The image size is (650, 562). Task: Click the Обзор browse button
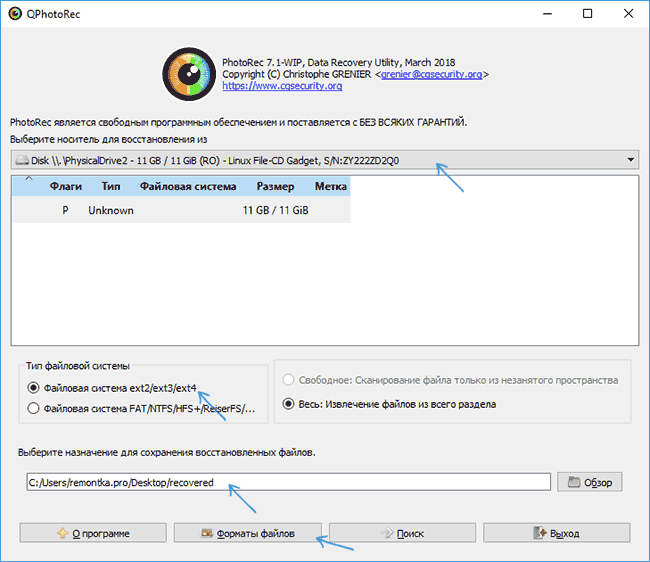click(589, 482)
